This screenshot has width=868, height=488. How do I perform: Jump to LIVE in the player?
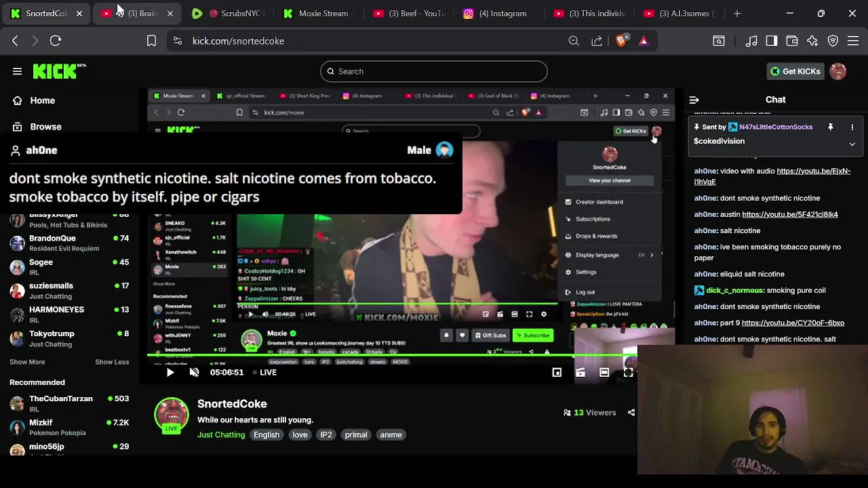coord(264,372)
